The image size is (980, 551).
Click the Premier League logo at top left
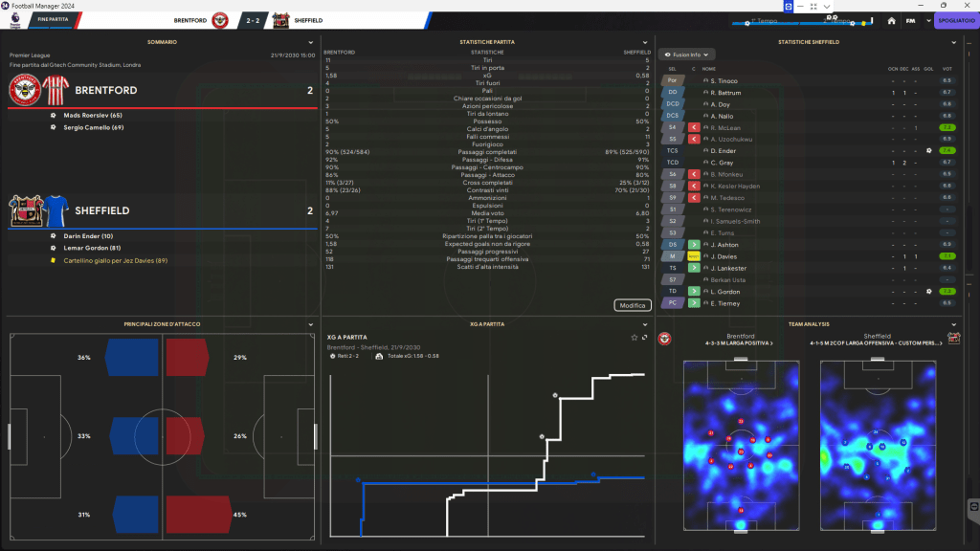click(x=14, y=17)
